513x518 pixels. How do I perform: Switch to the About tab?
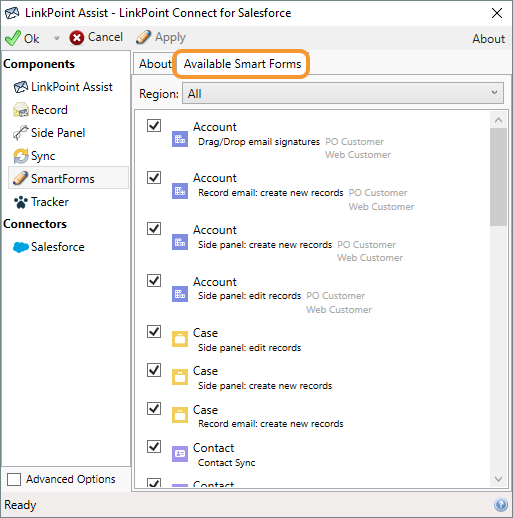pyautogui.click(x=155, y=64)
